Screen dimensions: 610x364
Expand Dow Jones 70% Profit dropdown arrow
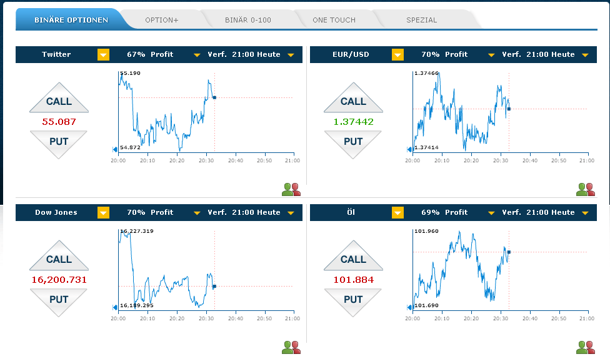click(x=197, y=213)
